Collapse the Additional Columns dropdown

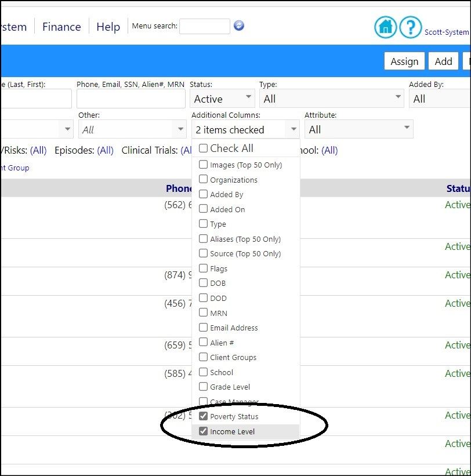tap(245, 129)
